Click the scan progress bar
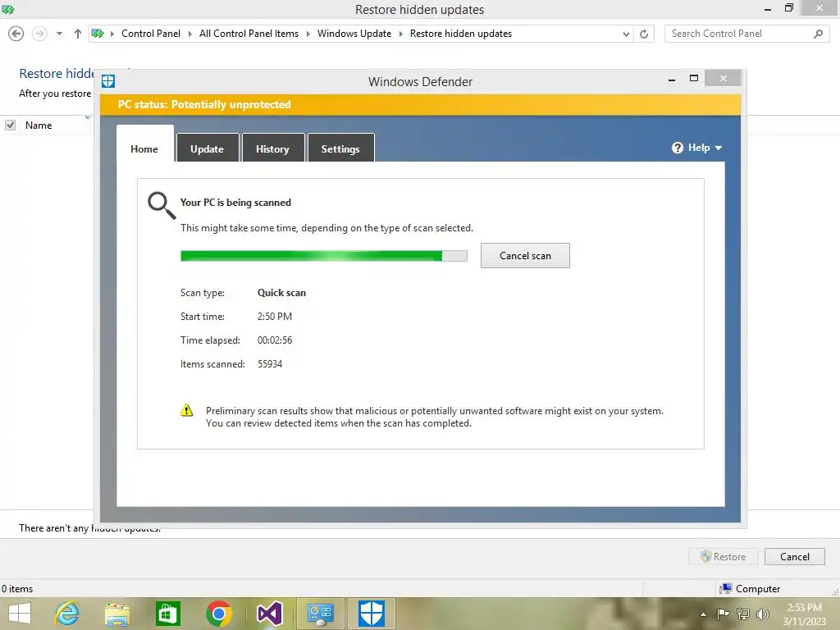The width and height of the screenshot is (840, 630). click(323, 256)
